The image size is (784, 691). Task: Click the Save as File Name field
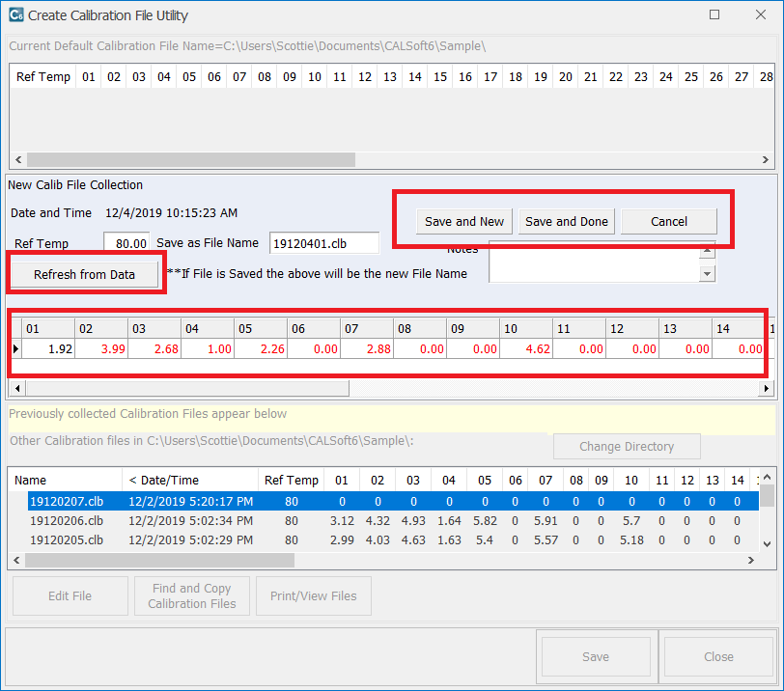pos(324,243)
